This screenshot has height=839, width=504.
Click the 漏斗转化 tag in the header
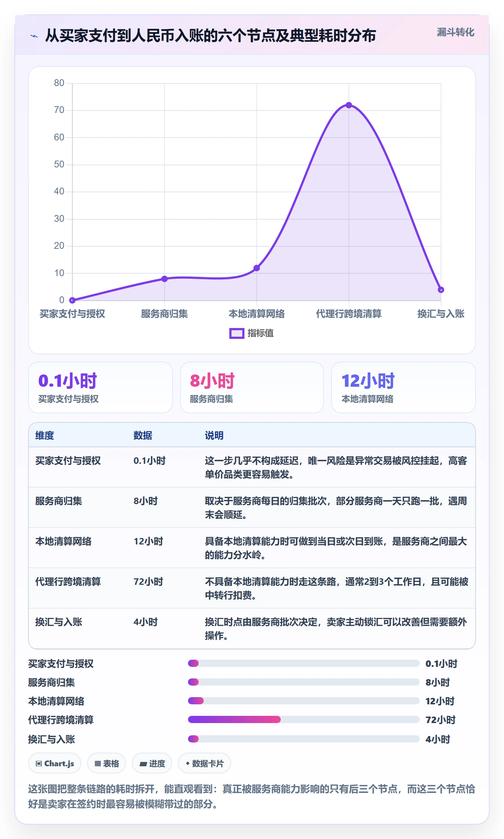coord(455,32)
